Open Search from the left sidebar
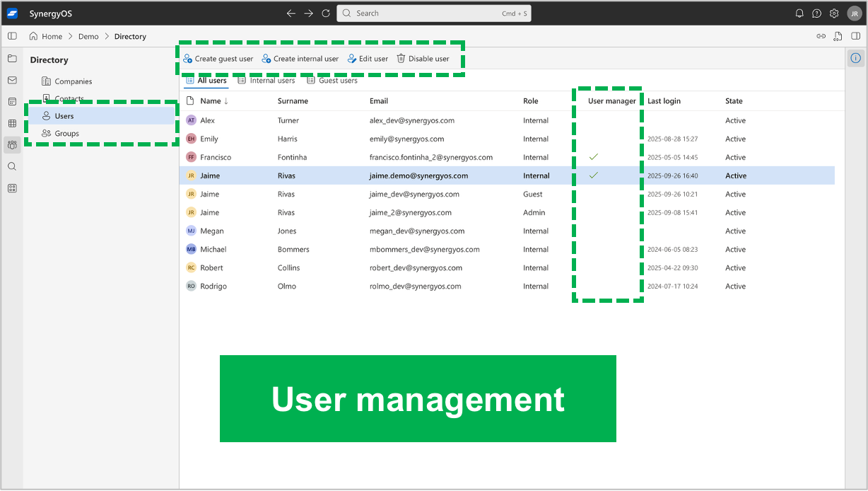This screenshot has height=491, width=868. pos(12,166)
